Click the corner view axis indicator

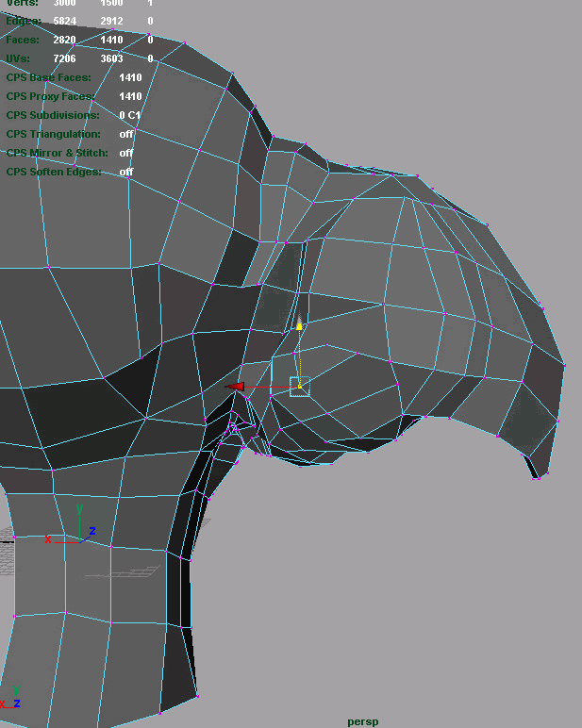(x=11, y=699)
